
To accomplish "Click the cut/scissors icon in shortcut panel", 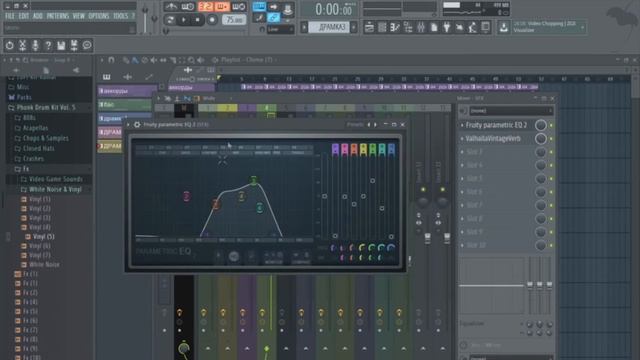I will click(x=22, y=45).
